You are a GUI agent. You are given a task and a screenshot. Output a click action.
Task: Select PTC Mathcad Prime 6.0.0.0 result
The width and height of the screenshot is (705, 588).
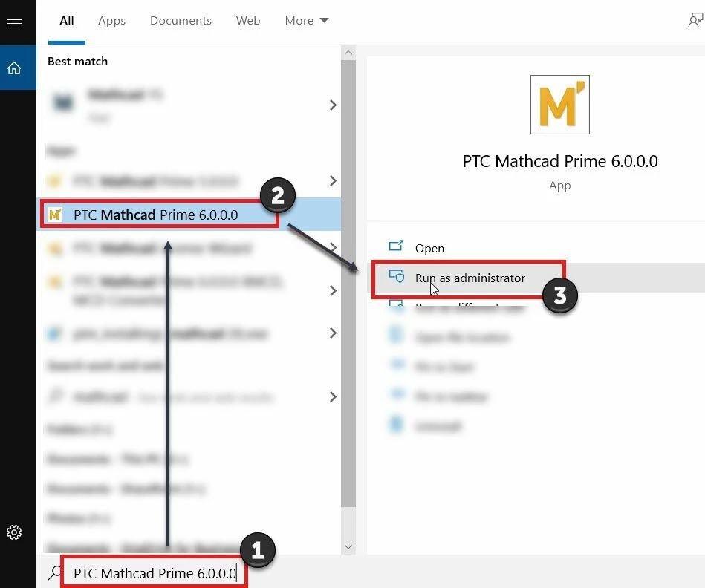point(189,215)
